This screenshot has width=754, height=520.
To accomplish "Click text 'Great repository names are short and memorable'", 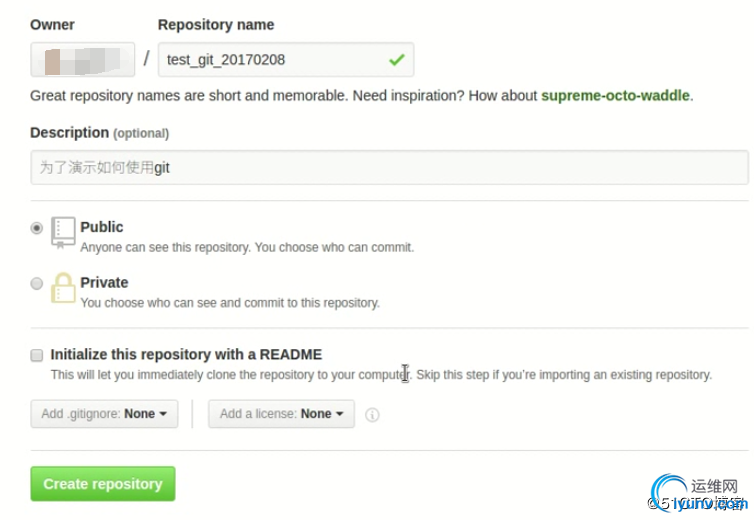I will pos(188,96).
